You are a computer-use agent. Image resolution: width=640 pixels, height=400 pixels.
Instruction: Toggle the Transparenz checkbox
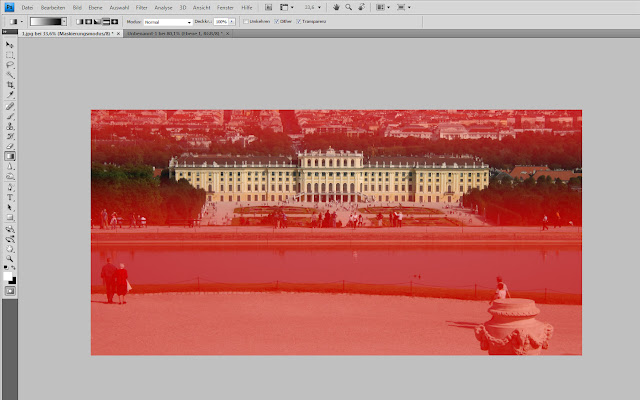(299, 22)
